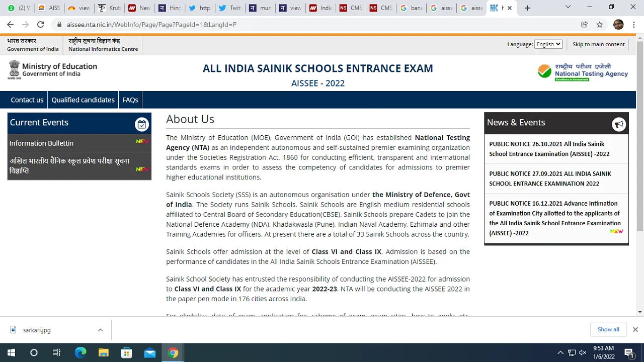The height and width of the screenshot is (362, 644).
Task: Open the Mail app from the taskbar
Action: pos(150,352)
